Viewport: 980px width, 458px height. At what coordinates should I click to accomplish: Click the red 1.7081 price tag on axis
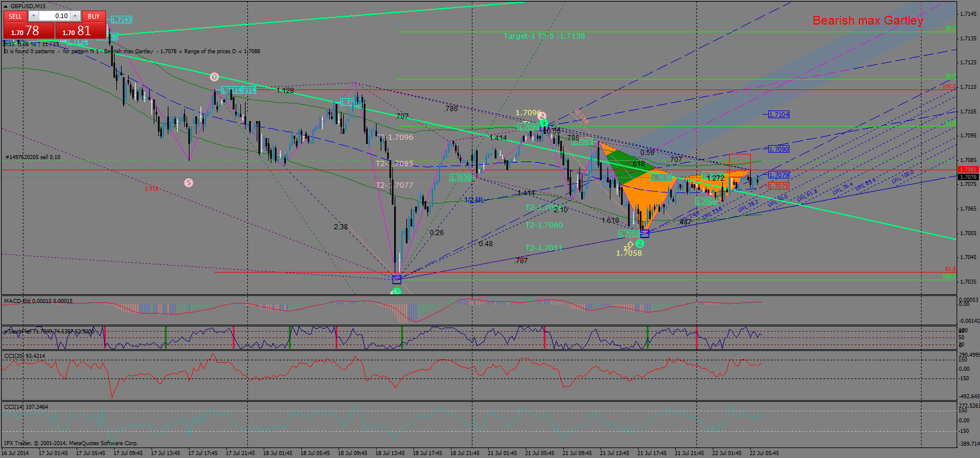(968, 170)
